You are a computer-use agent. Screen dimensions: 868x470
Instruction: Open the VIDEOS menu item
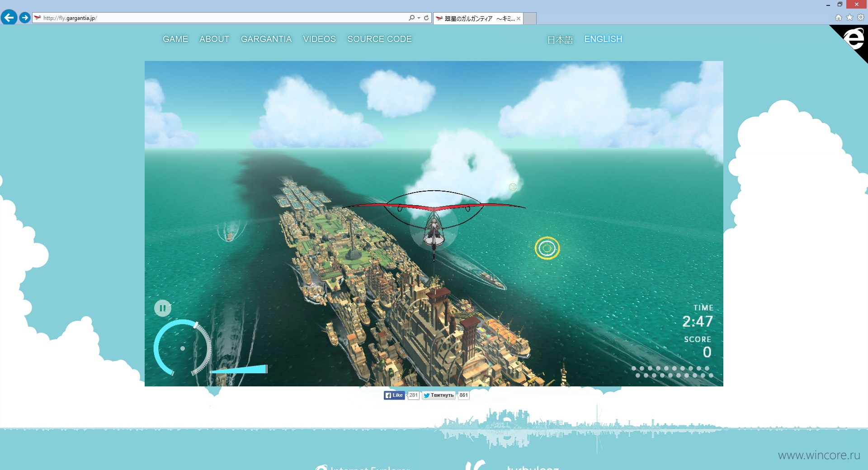tap(319, 39)
